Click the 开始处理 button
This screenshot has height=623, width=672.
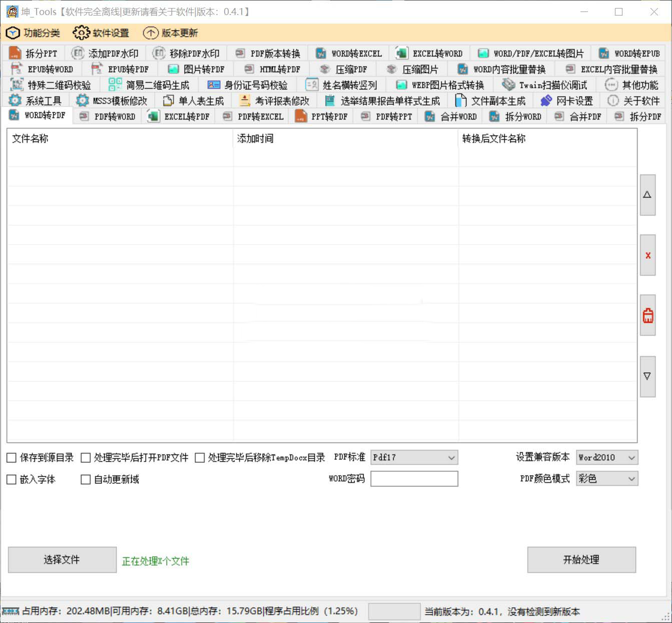(x=581, y=560)
